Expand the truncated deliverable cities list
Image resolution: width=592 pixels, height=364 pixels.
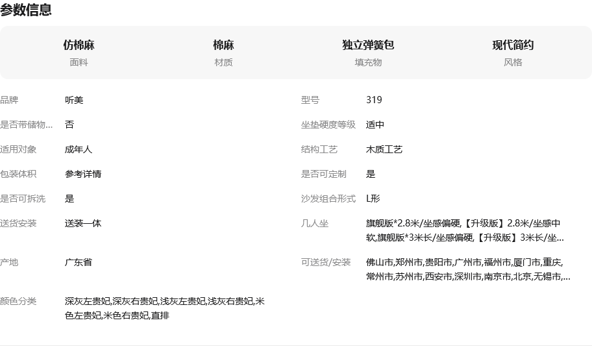coord(468,269)
